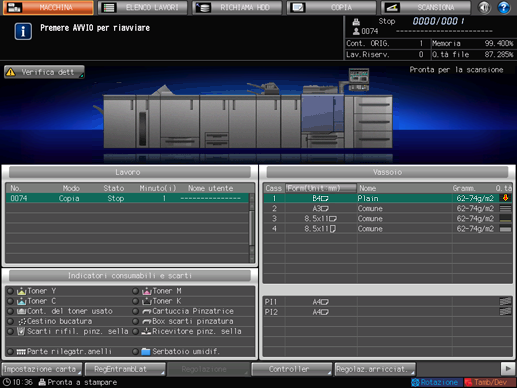Switch to the ELENCO LAVORI tab
Viewport: 517px width, 388px height.
(143, 7)
